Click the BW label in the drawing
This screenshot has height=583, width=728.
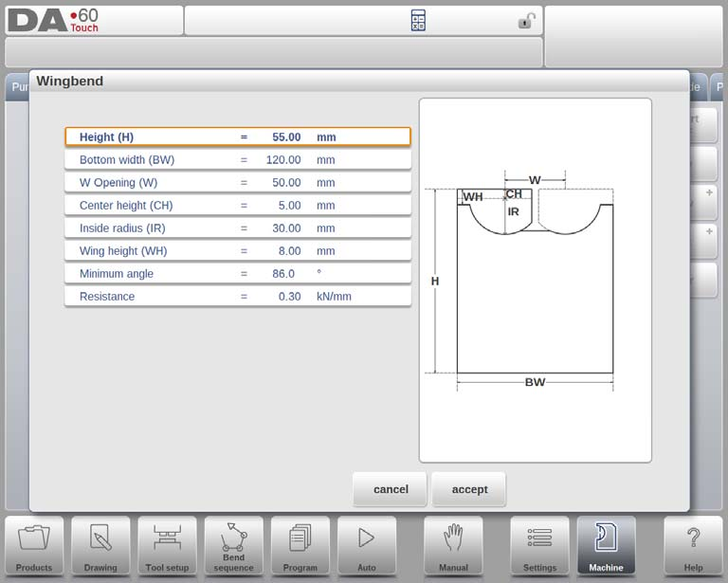coord(535,382)
